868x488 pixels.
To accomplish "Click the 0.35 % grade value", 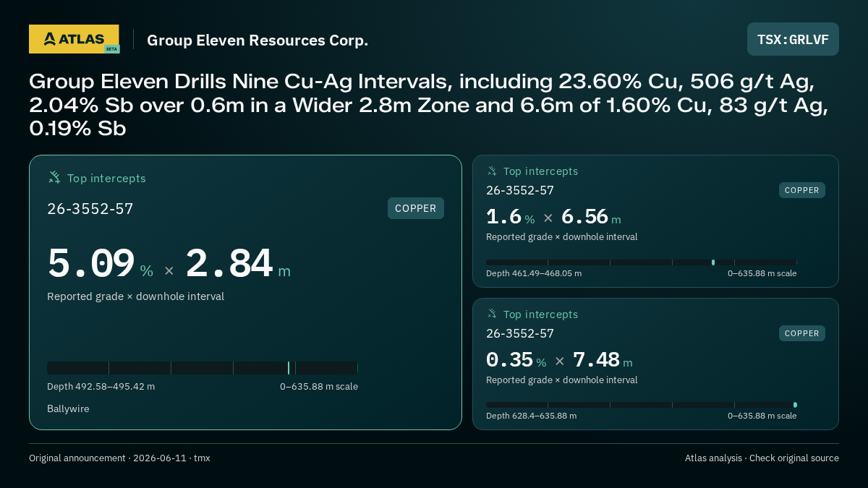I will pos(516,360).
